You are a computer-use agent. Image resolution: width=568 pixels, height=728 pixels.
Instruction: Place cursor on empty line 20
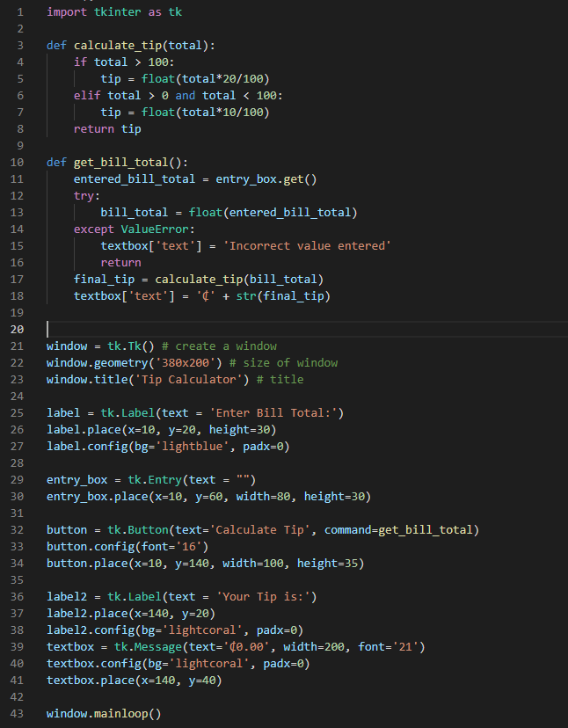pos(307,330)
